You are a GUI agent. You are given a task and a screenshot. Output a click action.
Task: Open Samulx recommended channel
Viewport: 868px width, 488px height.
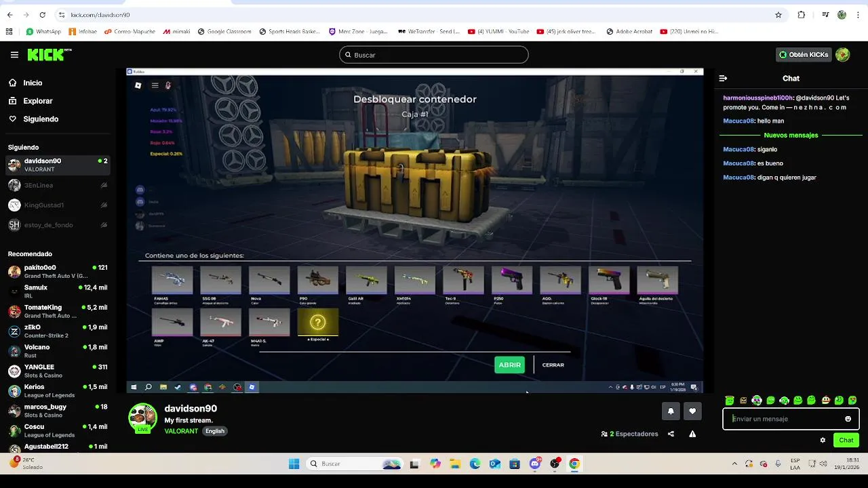pyautogui.click(x=58, y=291)
